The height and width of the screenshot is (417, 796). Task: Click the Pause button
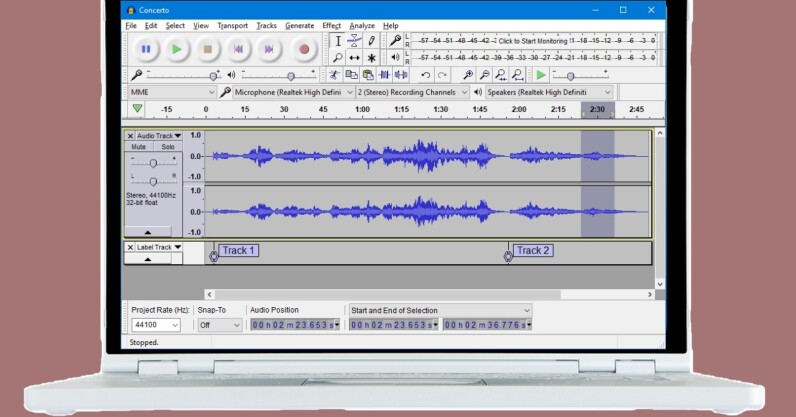pos(146,48)
